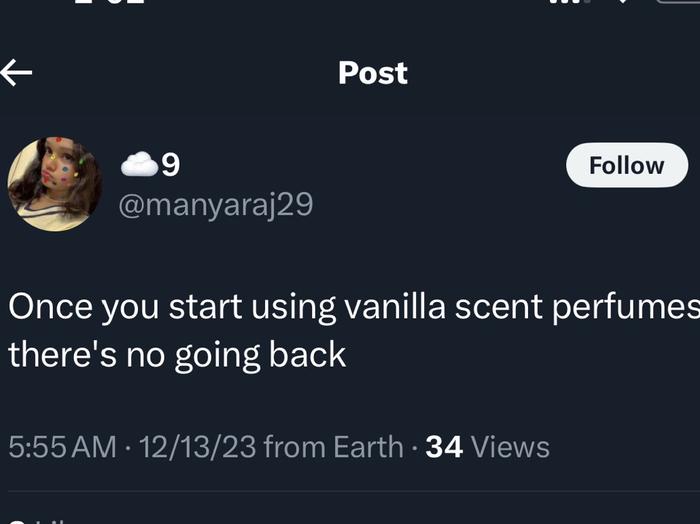
Task: Open the likes count below the timestamp
Action: click(45, 519)
